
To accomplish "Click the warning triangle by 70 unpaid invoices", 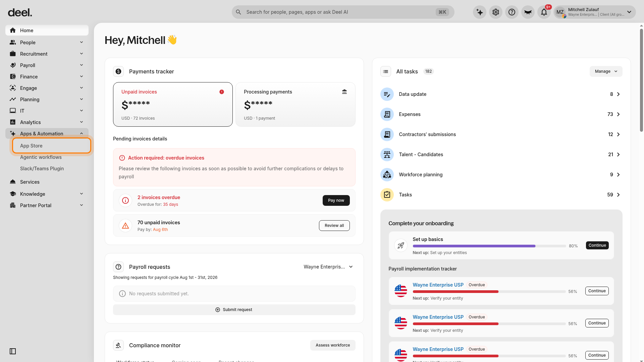I will (125, 226).
